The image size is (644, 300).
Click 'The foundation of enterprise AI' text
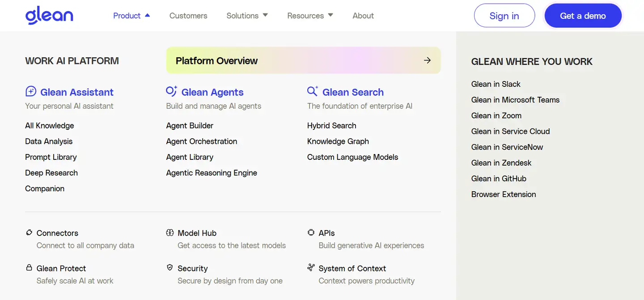click(x=360, y=106)
